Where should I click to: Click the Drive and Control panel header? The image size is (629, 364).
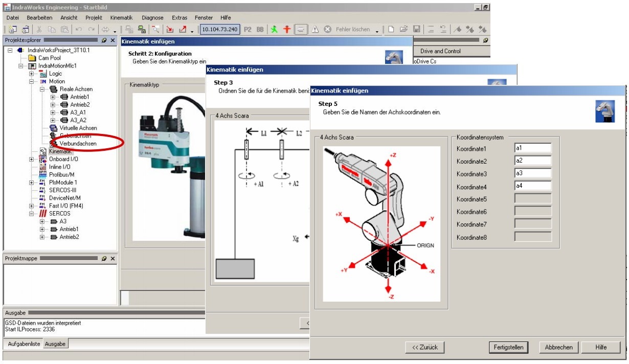point(440,51)
